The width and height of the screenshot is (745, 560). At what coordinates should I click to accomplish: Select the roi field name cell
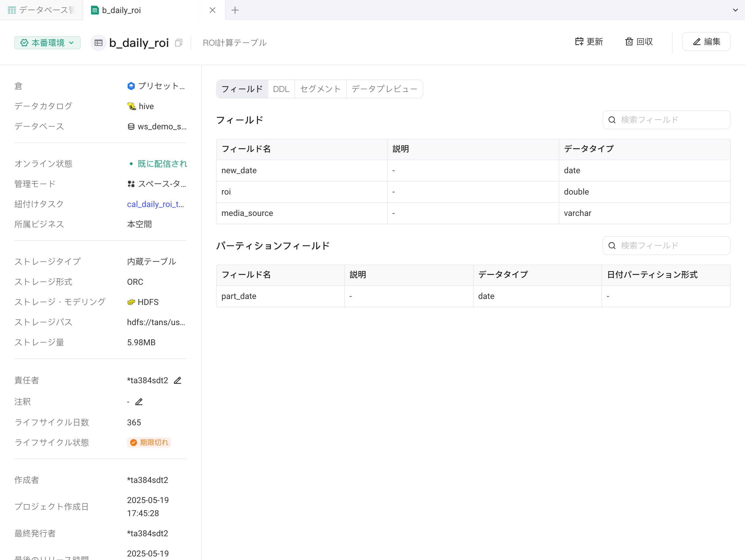(302, 192)
